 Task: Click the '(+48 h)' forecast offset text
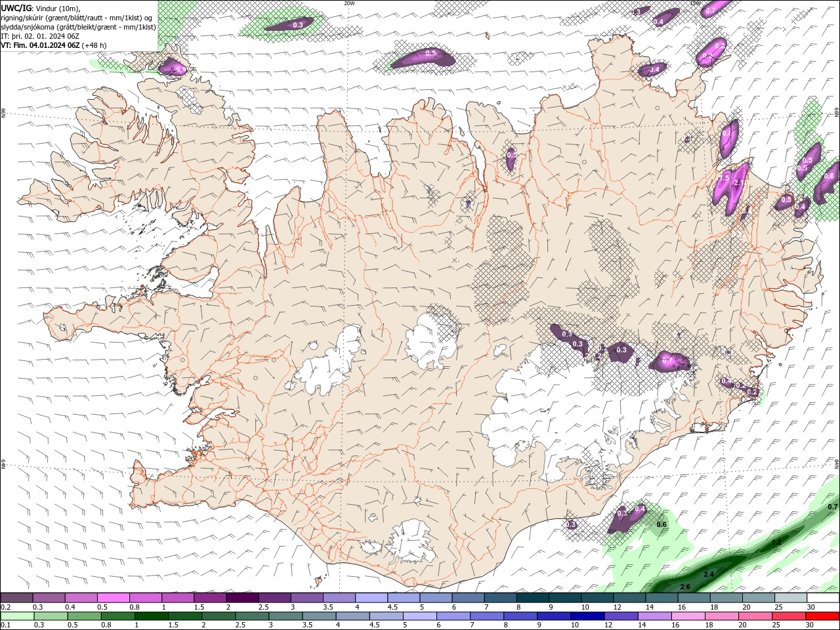[x=94, y=45]
